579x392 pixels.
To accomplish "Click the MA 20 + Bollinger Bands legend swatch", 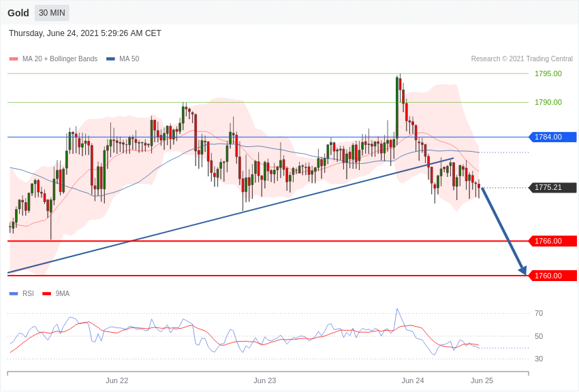I will click(x=14, y=59).
